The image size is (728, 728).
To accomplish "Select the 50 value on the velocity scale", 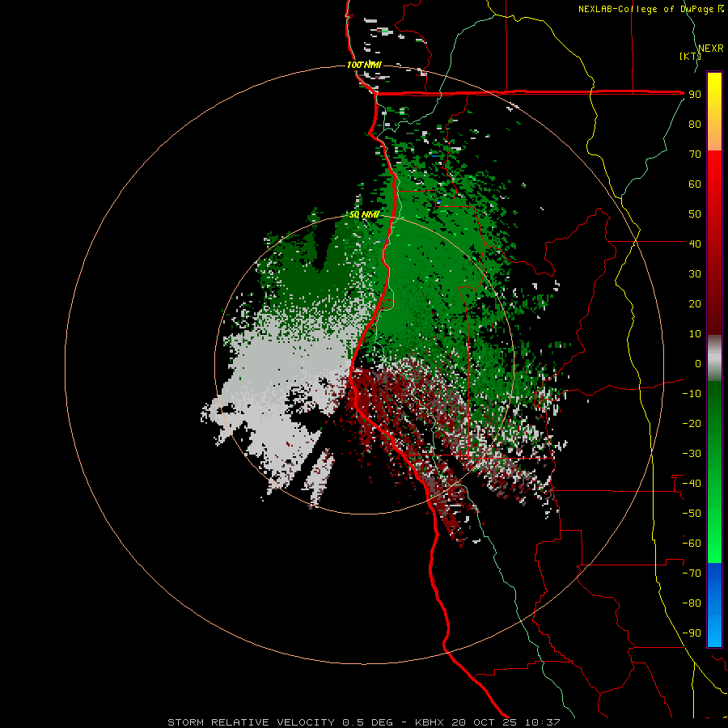I will pos(695,214).
